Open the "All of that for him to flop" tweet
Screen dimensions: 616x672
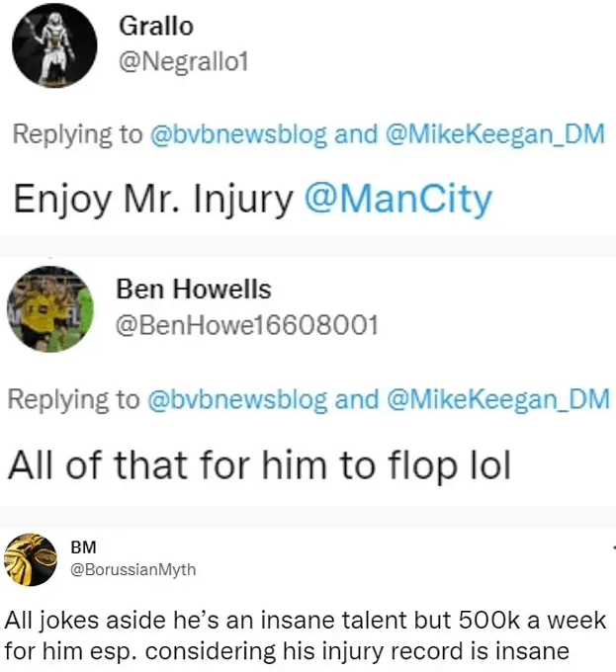tap(259, 463)
